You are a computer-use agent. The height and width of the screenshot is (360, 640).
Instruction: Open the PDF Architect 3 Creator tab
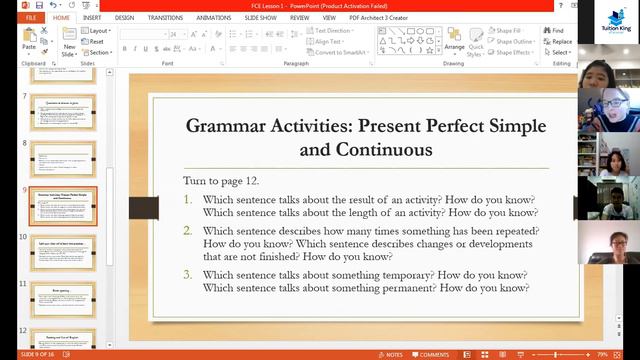[378, 18]
